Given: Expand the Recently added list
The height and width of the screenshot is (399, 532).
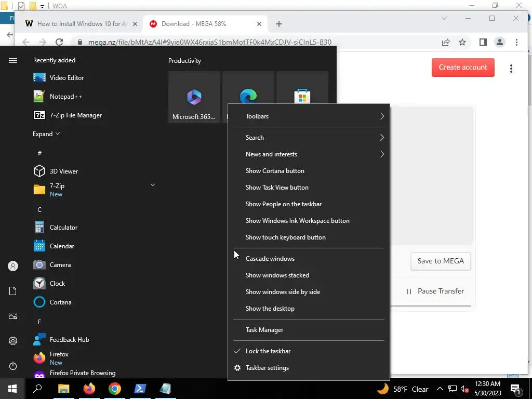Looking at the screenshot, I should pyautogui.click(x=46, y=134).
